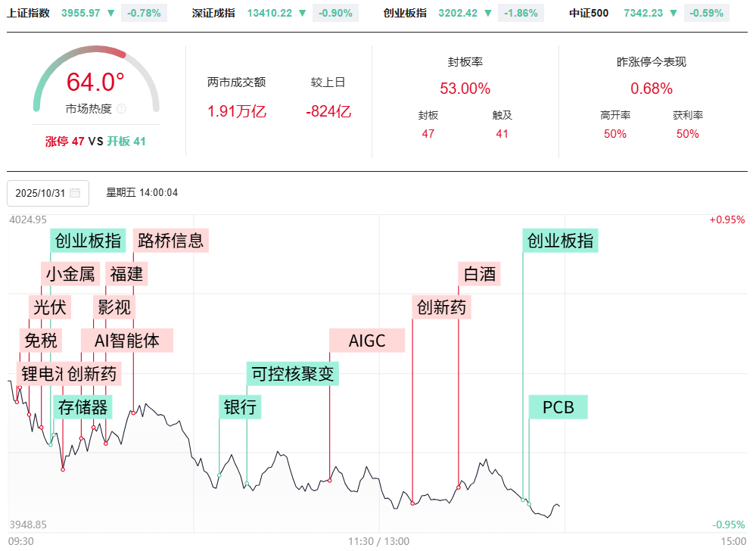Click the down arrow beside 中证500 value
756x551 pixels.
pyautogui.click(x=674, y=13)
